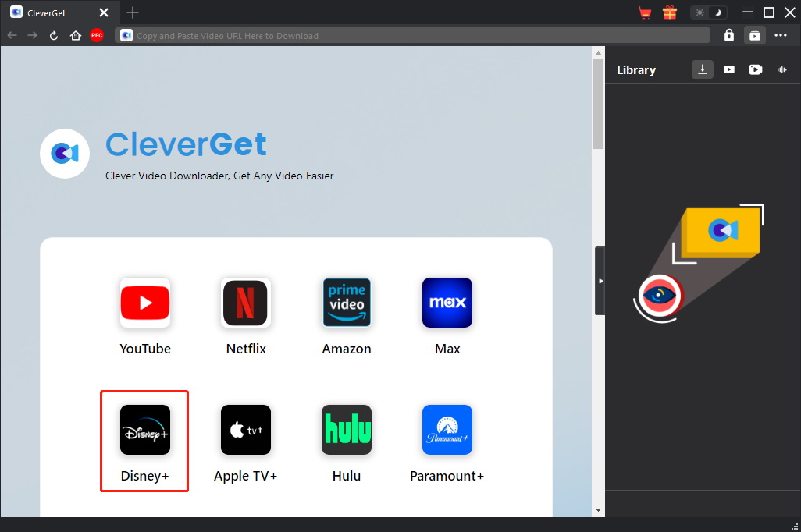Open the Netflix site shortcut
The image size is (801, 532).
click(x=246, y=303)
